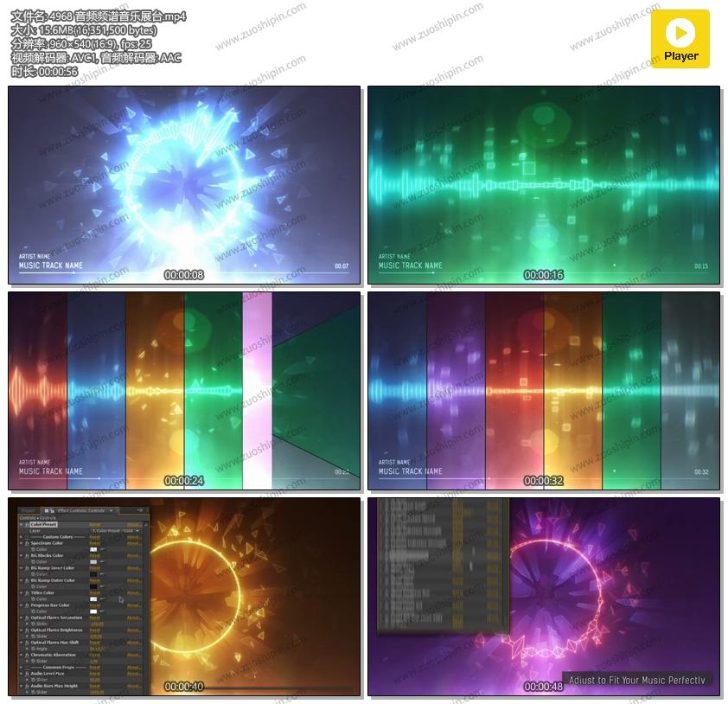Toggle fx switch for Optical Flares Brightness
Viewport: 728px width, 704px height.
click(27, 630)
